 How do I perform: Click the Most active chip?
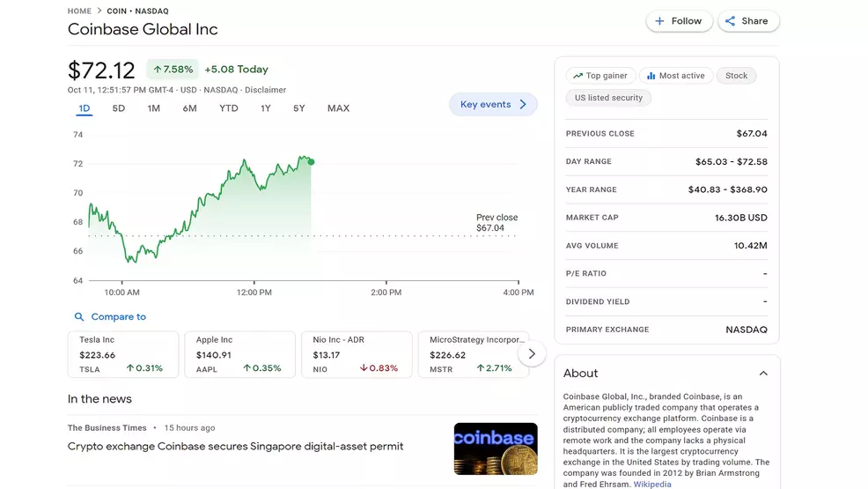pos(676,76)
